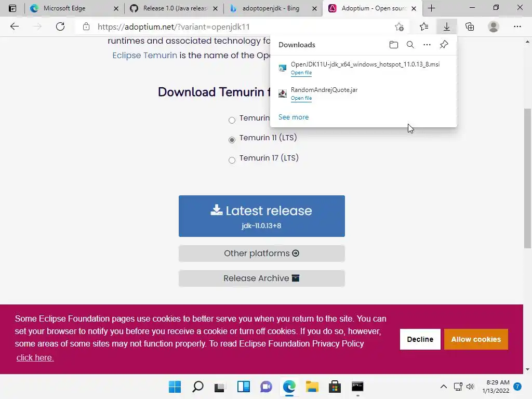
Task: Close the Release 1.0 tab
Action: coord(215,8)
